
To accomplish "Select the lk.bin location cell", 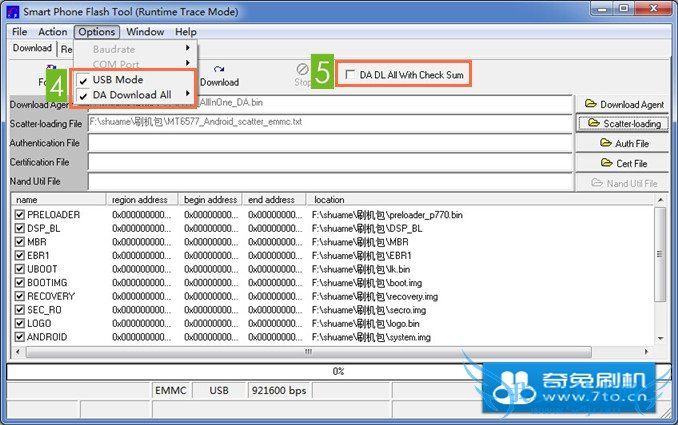I will pos(361,269).
